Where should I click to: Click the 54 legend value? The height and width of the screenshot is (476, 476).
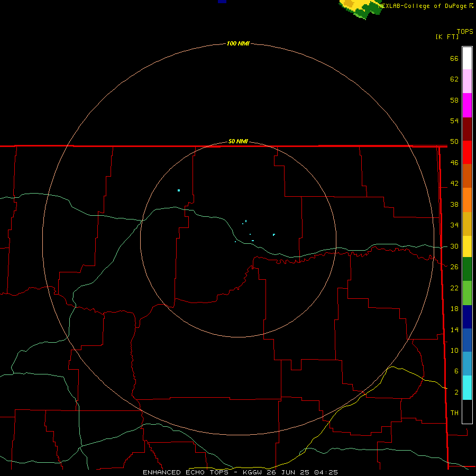point(454,121)
